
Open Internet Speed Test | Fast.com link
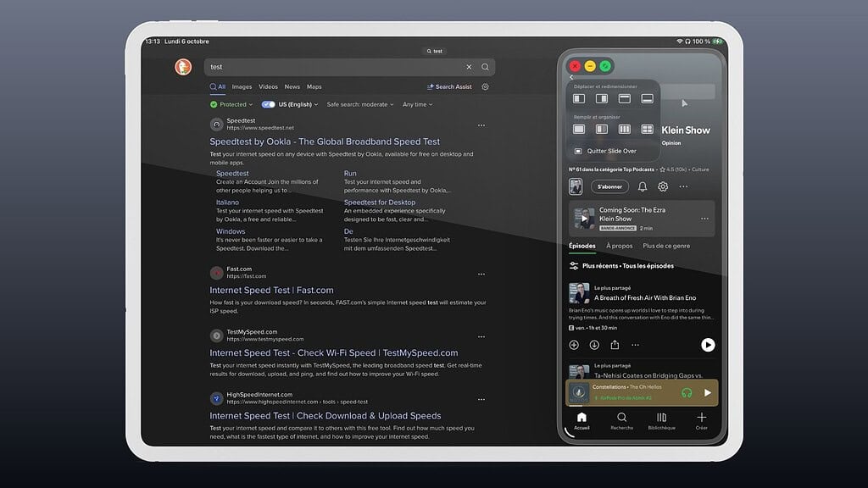pyautogui.click(x=271, y=290)
